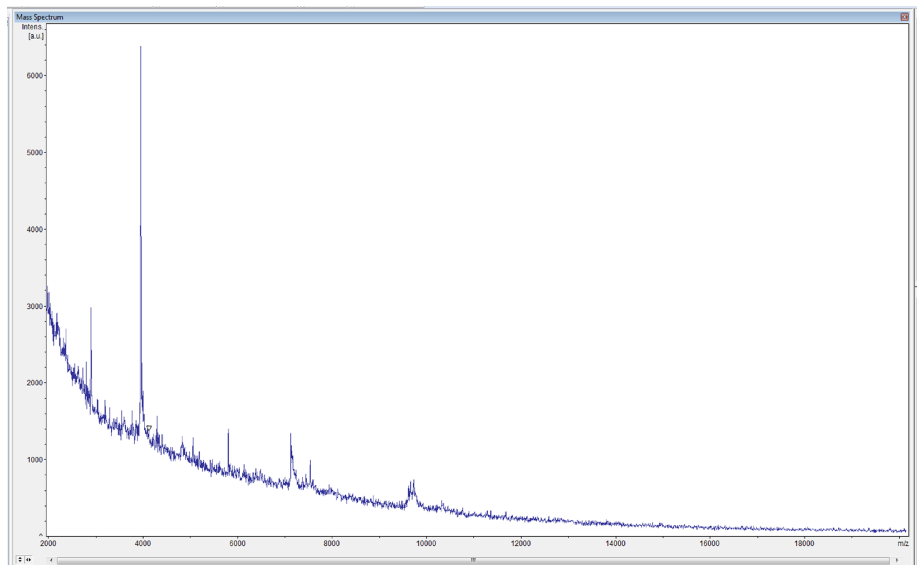Click the 6000 label on the intensity axis
The height and width of the screenshot is (572, 924).
tap(34, 76)
